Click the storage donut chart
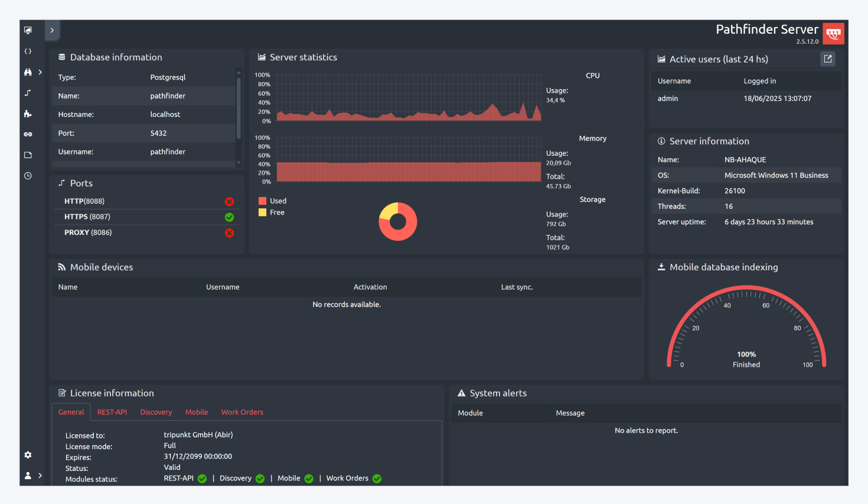The image size is (868, 504). [398, 222]
